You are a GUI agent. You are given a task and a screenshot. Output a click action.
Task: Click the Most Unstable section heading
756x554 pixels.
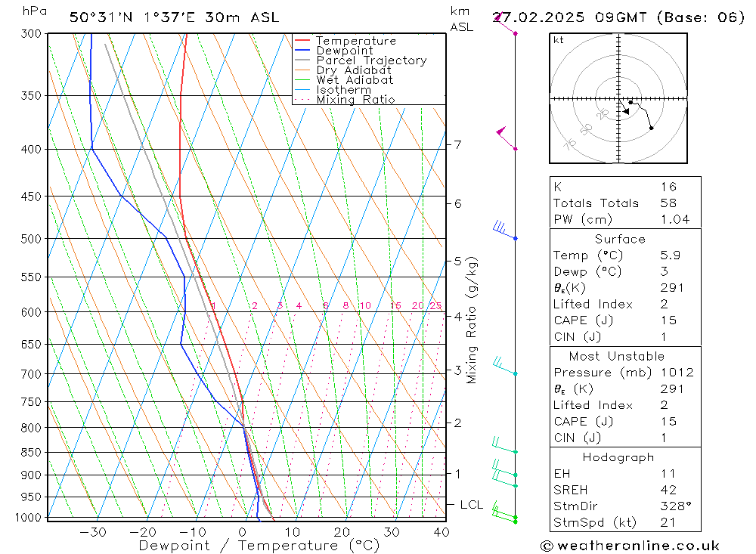617,356
